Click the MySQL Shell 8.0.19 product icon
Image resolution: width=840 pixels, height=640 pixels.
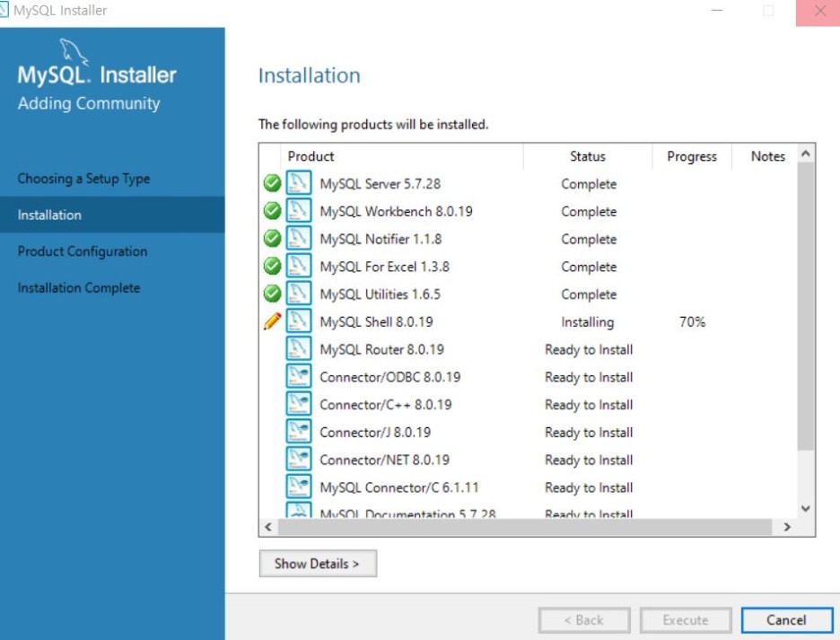(298, 321)
